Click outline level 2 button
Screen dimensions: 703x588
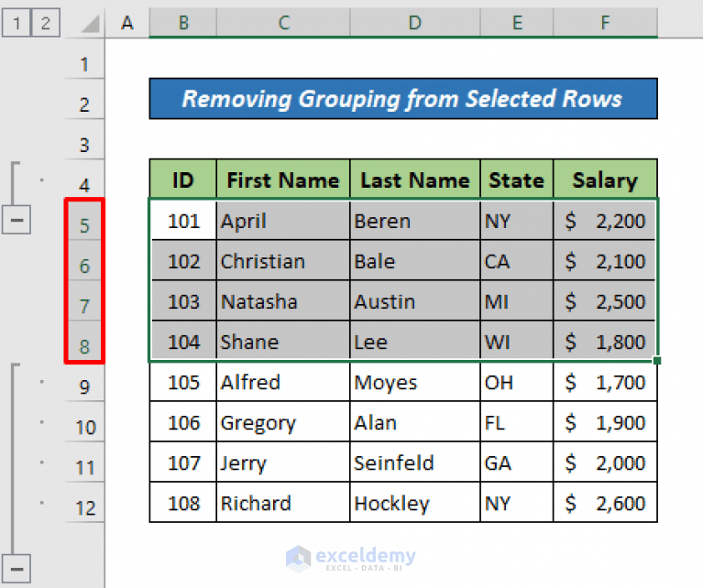[x=45, y=22]
